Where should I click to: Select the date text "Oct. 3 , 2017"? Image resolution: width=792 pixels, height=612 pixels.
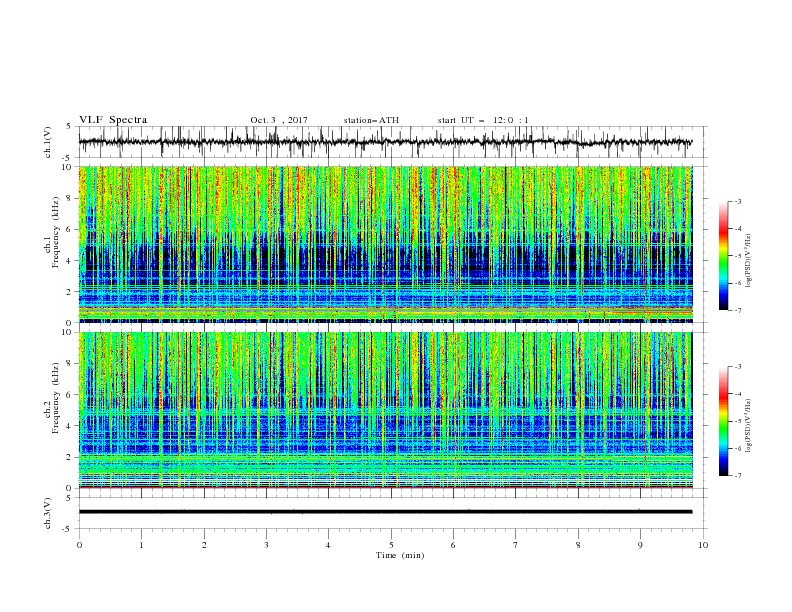point(279,120)
